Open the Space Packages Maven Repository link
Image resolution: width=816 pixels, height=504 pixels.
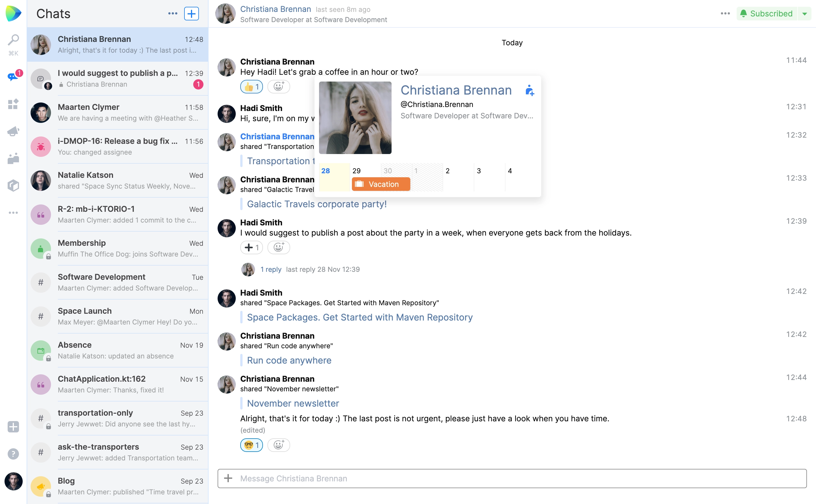coord(360,317)
